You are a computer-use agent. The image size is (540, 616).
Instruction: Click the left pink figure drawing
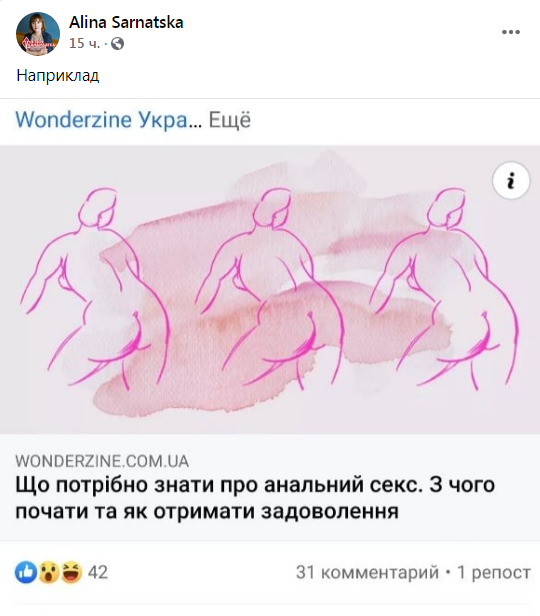coord(95,289)
